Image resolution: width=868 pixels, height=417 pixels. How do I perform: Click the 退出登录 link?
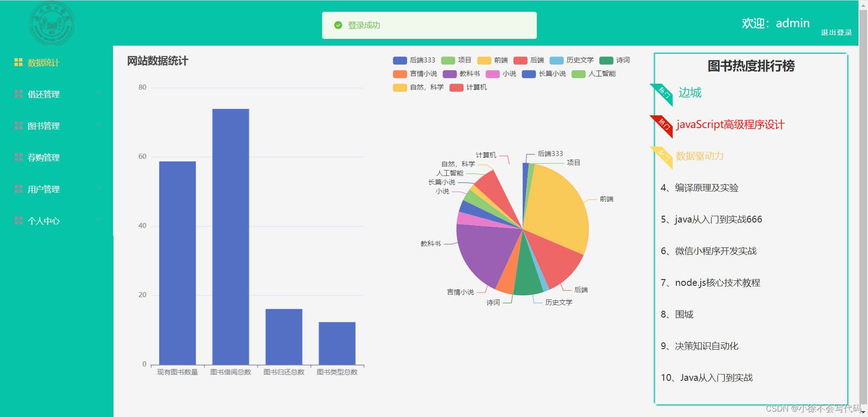click(x=836, y=32)
